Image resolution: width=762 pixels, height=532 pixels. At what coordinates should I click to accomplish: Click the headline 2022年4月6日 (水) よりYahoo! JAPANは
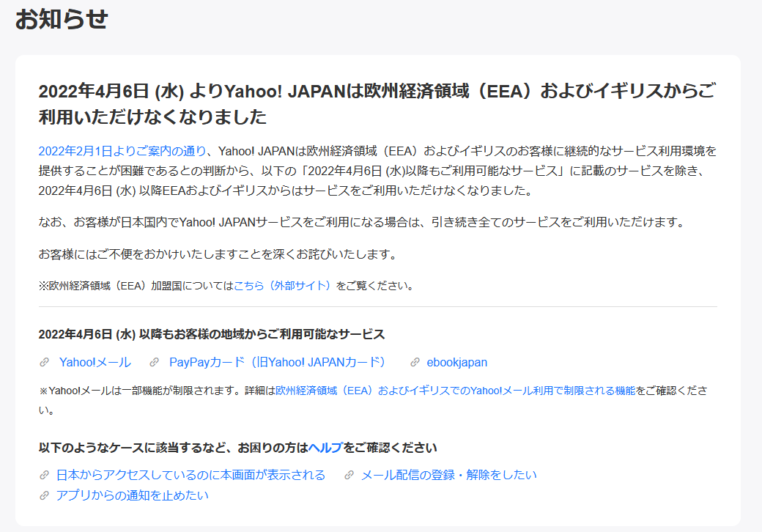pyautogui.click(x=377, y=104)
